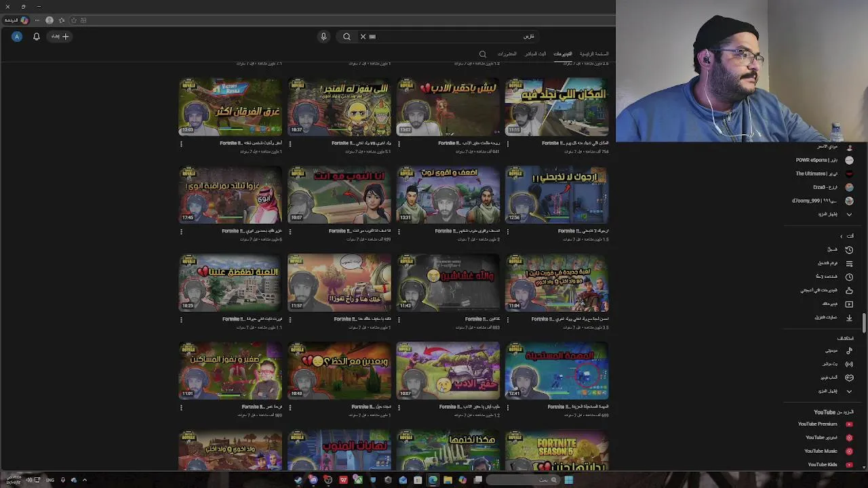Open the video thumbnail with 18:37 duration
This screenshot has width=868, height=488.
pyautogui.click(x=339, y=107)
